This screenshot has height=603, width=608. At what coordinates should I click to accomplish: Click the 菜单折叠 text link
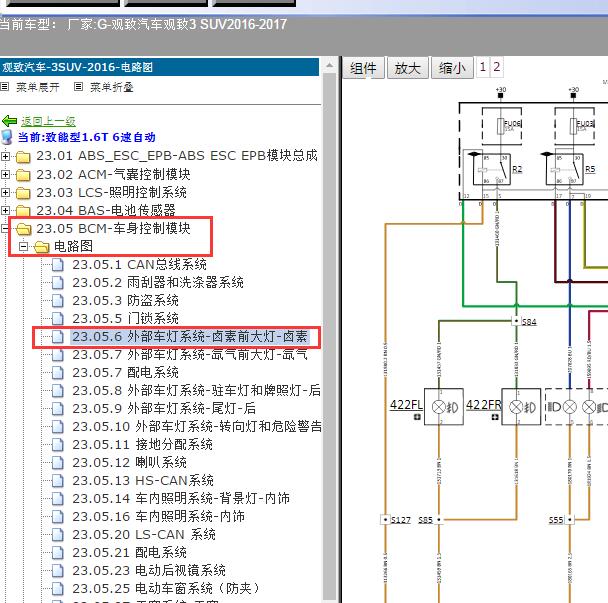(112, 87)
